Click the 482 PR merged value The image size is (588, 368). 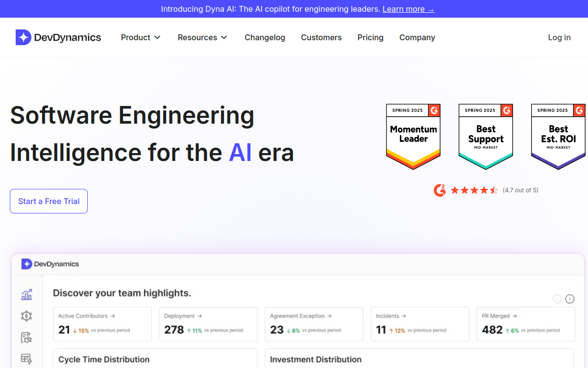point(492,330)
